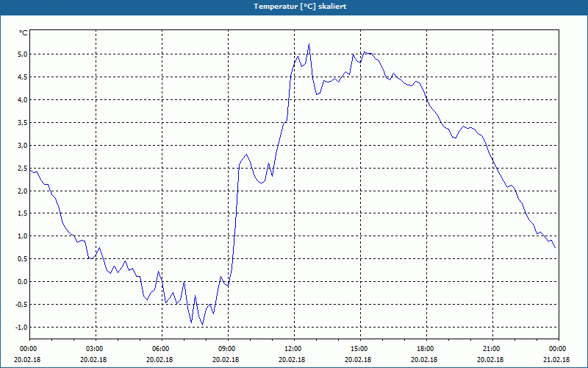
Task: Click the '21.02.18' date label
Action: pos(556,360)
